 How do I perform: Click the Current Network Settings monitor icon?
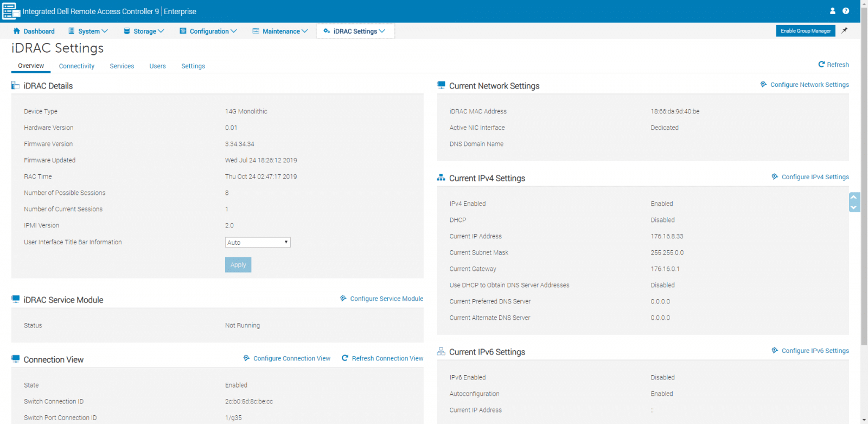pos(441,85)
